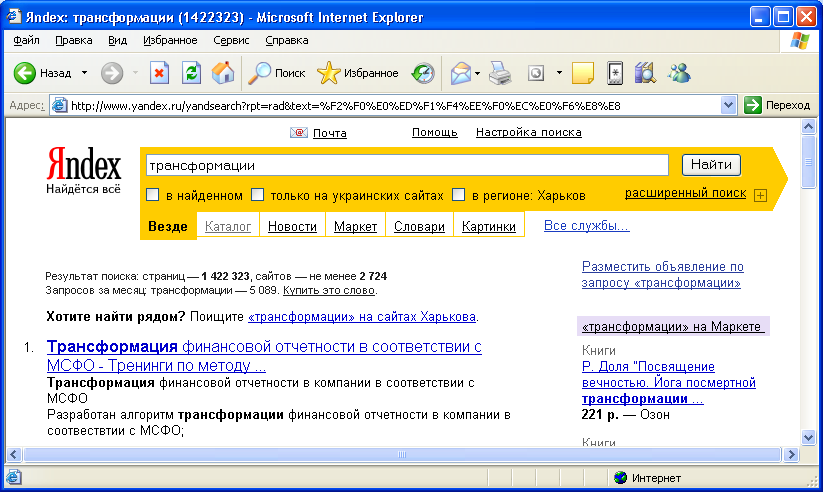The image size is (823, 492).
Task: Open the Research books magnifier icon
Action: (x=645, y=73)
